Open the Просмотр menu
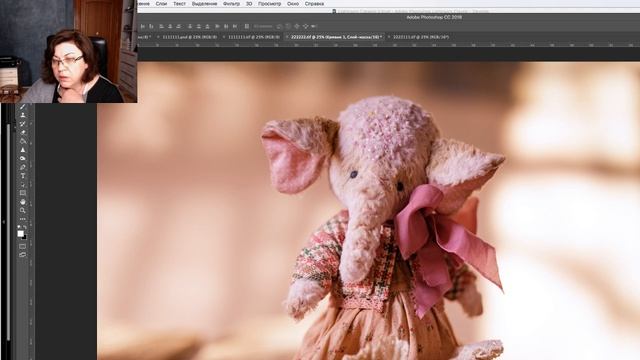The image size is (640, 360). 269,4
